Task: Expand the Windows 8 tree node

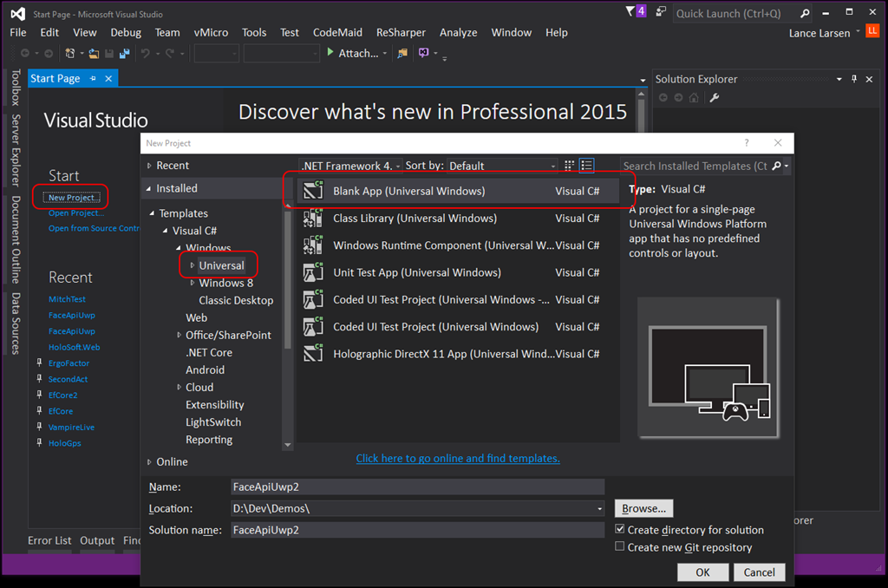Action: [x=193, y=283]
